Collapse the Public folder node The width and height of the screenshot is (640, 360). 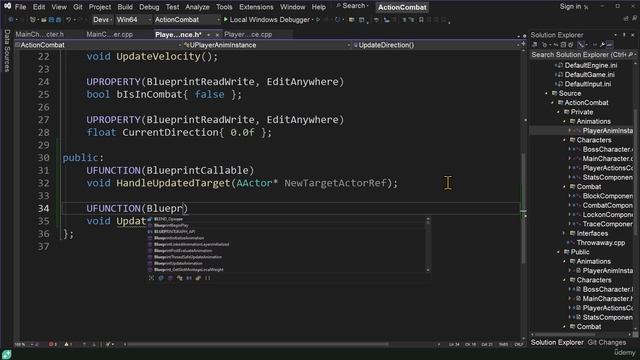click(559, 252)
